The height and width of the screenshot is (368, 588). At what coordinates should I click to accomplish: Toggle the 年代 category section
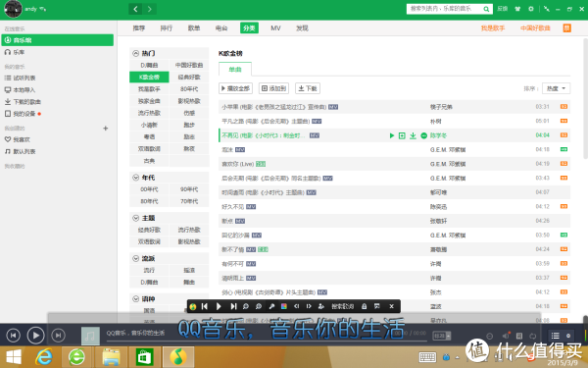pos(136,178)
